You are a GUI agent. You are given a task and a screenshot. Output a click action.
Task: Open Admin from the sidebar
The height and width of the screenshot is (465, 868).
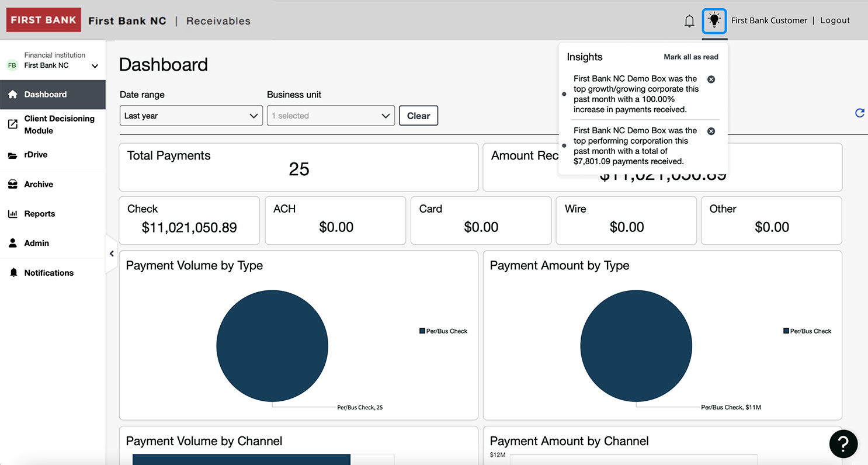tap(53, 243)
